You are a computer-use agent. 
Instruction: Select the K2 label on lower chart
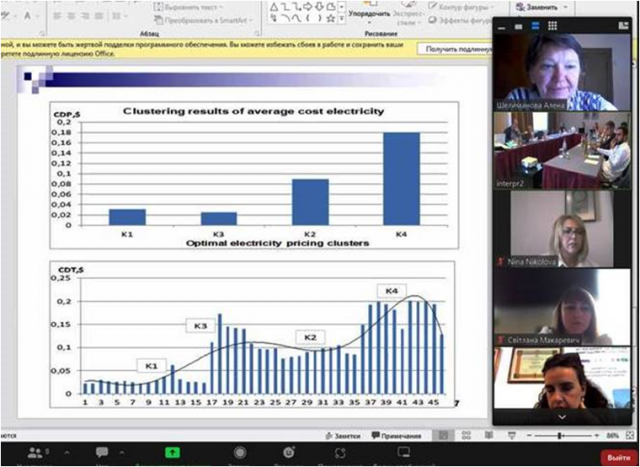pos(310,338)
